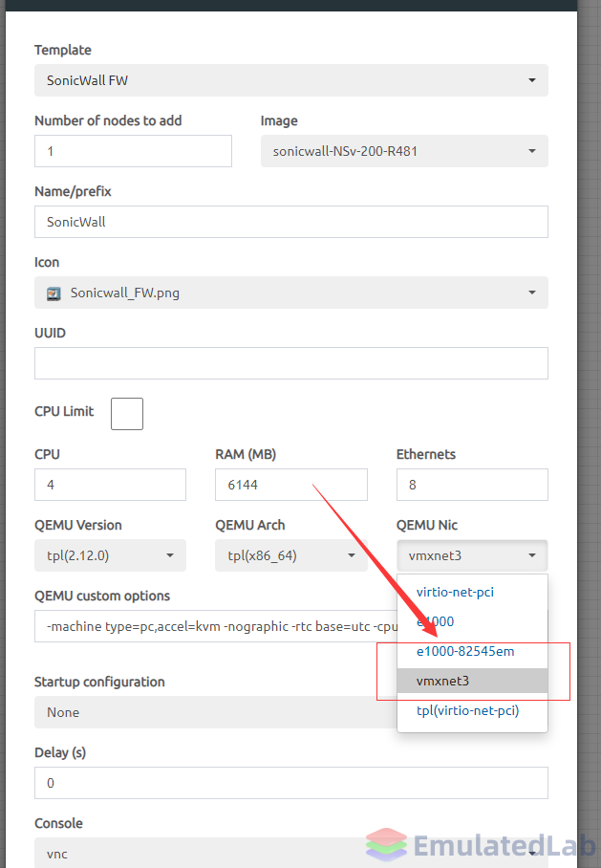Click the RAM (MB) field showing 6144
This screenshot has height=868, width=601.
point(291,485)
